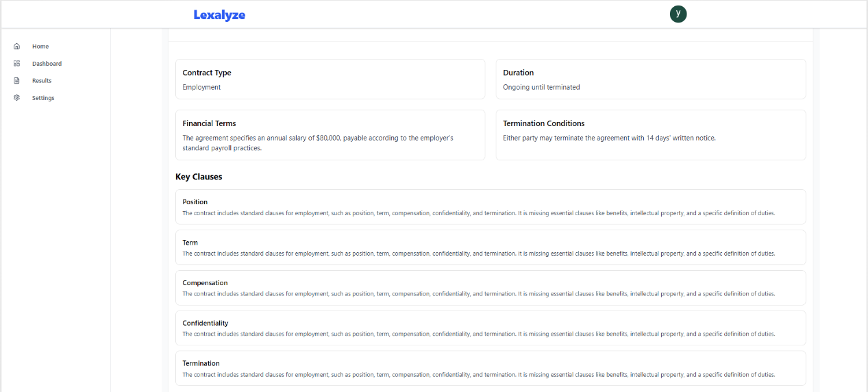Click the Settings gear icon
The width and height of the screenshot is (868, 392).
point(17,98)
